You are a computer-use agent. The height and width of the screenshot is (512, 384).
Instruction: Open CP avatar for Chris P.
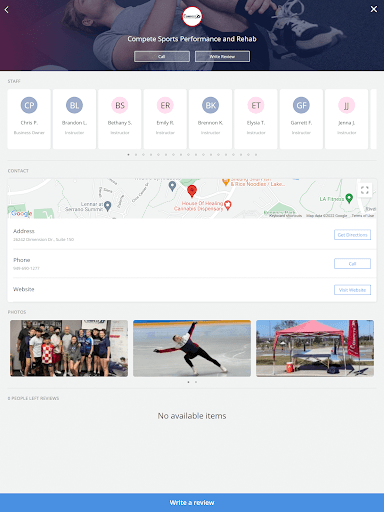tap(29, 105)
